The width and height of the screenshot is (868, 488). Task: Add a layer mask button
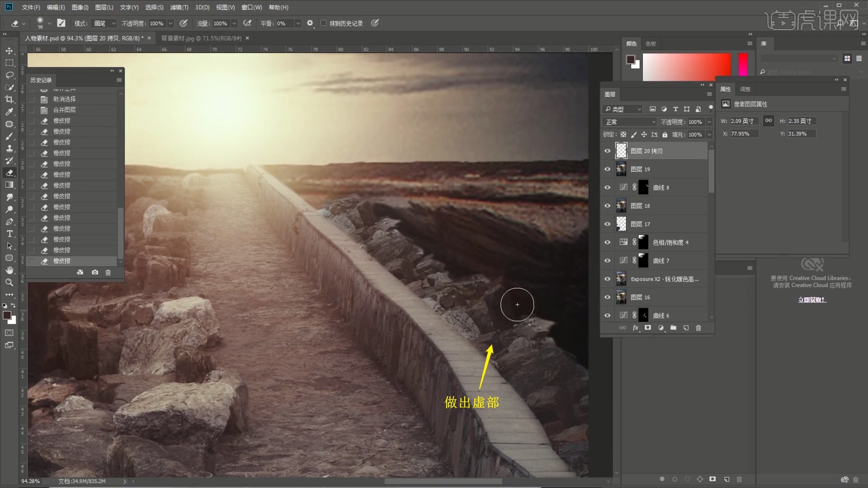coord(648,328)
